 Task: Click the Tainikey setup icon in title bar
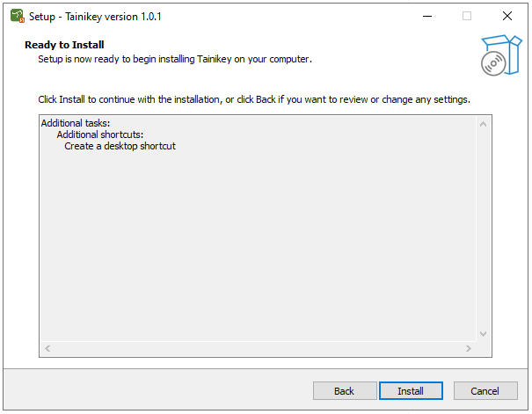(x=17, y=16)
